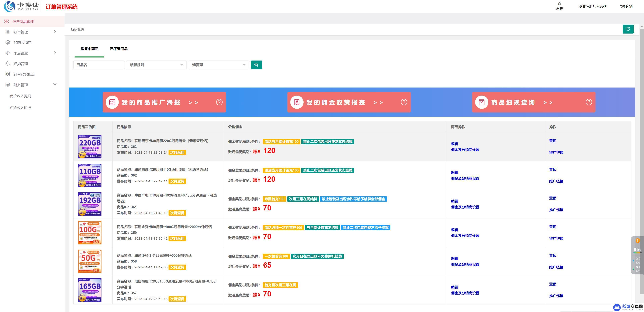644x312 pixels.
Task: Click the magnifier search button
Action: (256, 65)
